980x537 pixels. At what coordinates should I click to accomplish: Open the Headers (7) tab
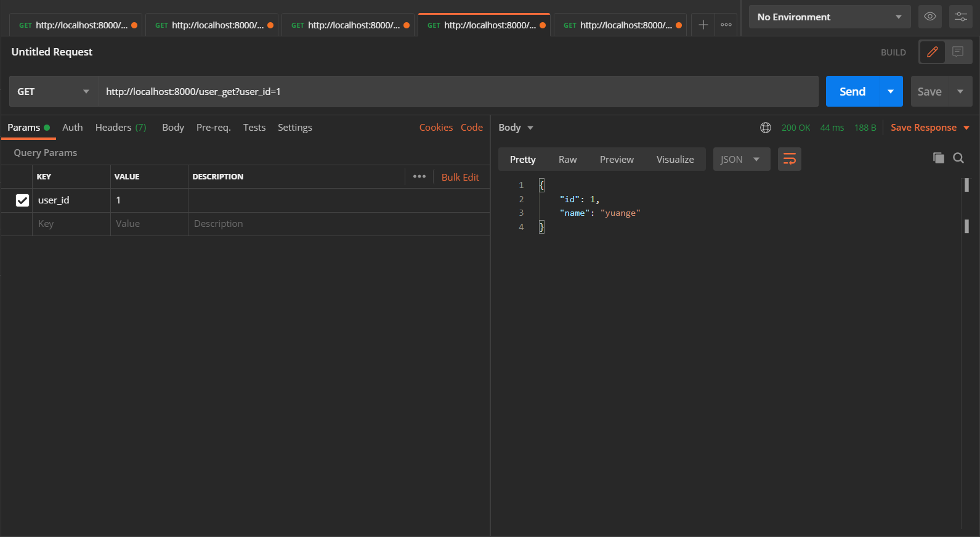tap(121, 128)
